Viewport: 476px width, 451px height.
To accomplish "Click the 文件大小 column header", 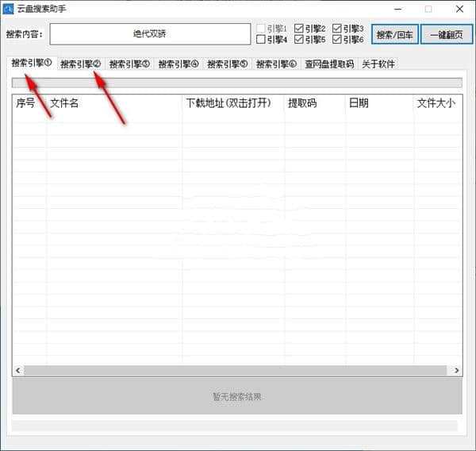I will click(438, 103).
